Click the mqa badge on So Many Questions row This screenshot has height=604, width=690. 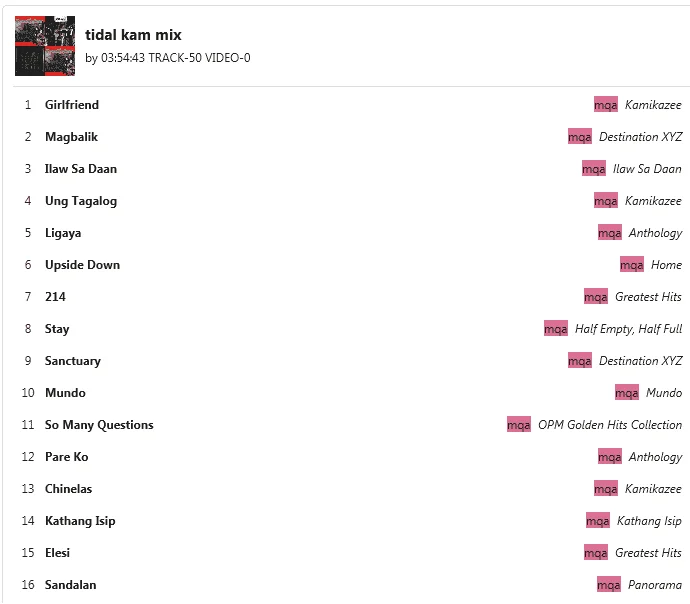pos(519,425)
